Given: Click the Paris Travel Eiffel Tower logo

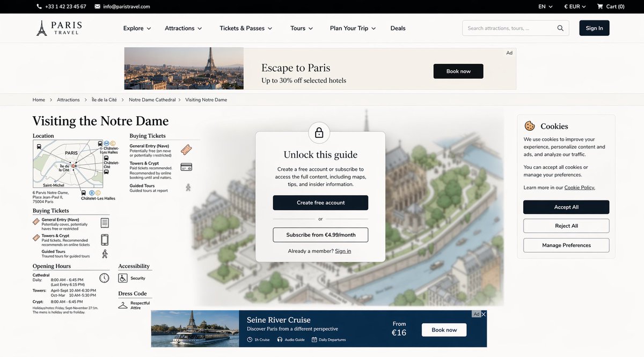Looking at the screenshot, I should 59,28.
